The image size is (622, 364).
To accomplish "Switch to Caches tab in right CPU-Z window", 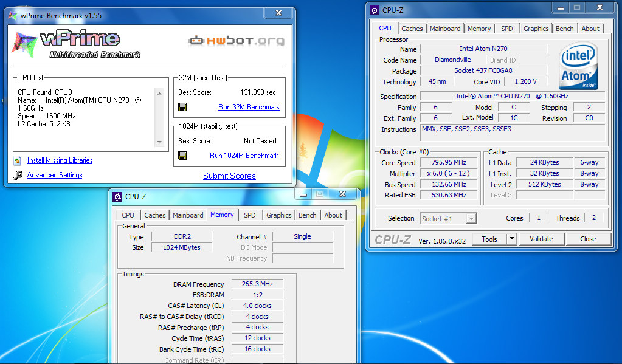I will tap(412, 29).
